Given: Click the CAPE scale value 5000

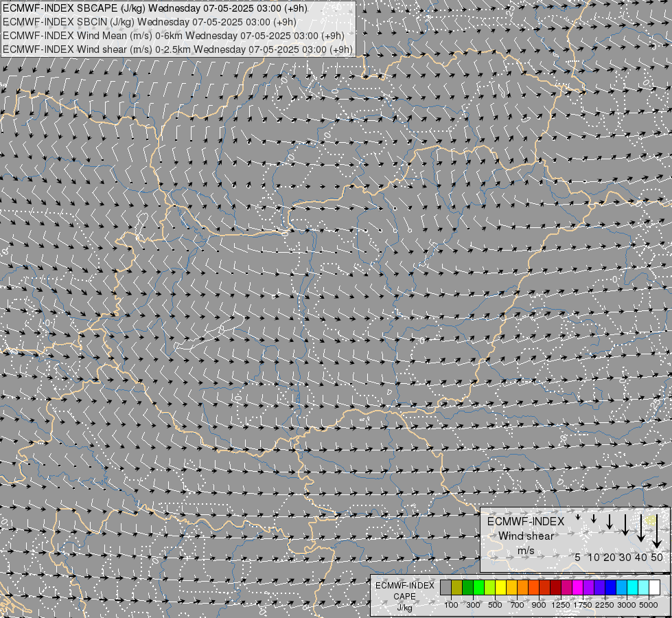Looking at the screenshot, I should [649, 605].
